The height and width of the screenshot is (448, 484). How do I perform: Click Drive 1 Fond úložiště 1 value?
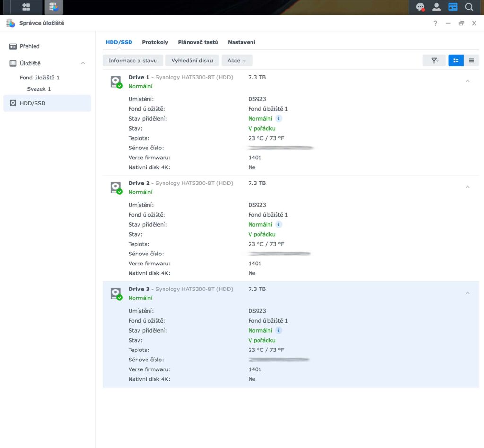tap(268, 109)
